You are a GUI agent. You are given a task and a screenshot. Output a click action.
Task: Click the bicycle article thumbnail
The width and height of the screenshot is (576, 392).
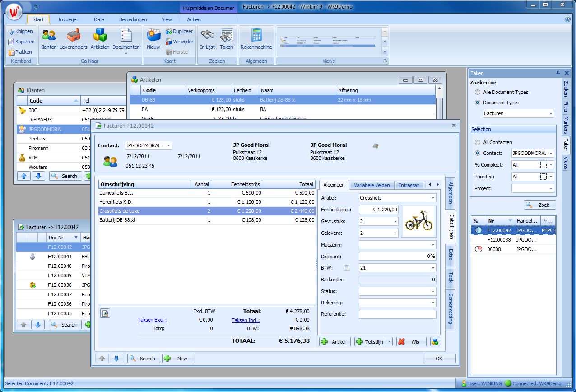point(418,221)
